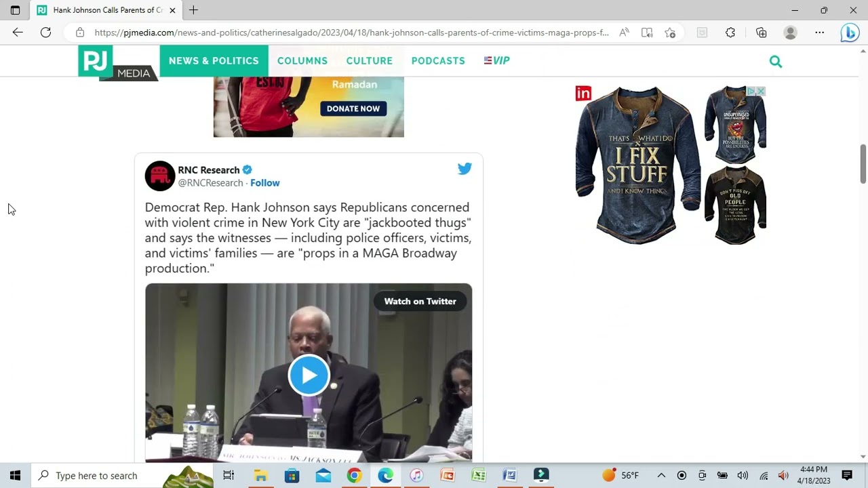Image resolution: width=868 pixels, height=488 pixels.
Task: Click the verified badge next to RNC Research
Action: [248, 170]
